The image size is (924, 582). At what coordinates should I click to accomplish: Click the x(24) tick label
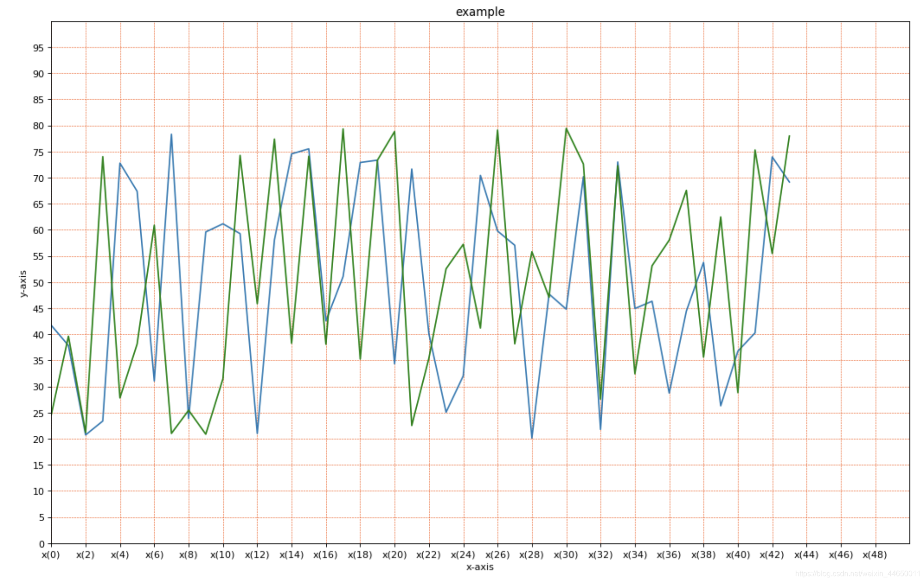[x=463, y=554]
